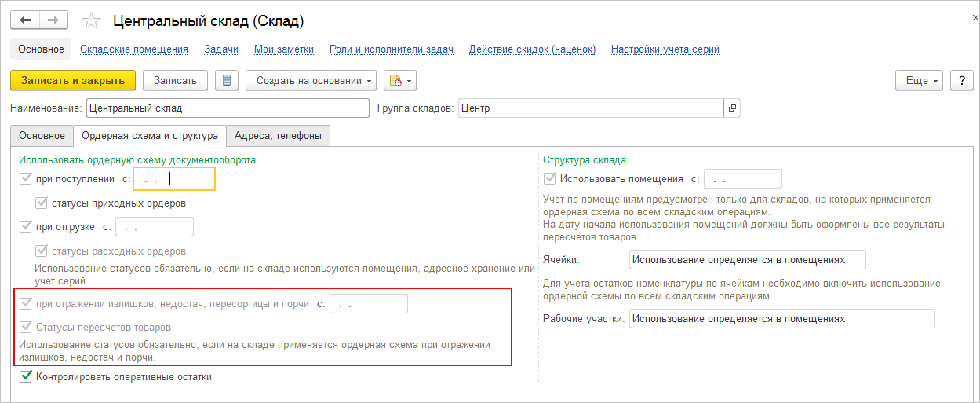Switch to 'Адреса, телефоны' tab

tap(278, 136)
